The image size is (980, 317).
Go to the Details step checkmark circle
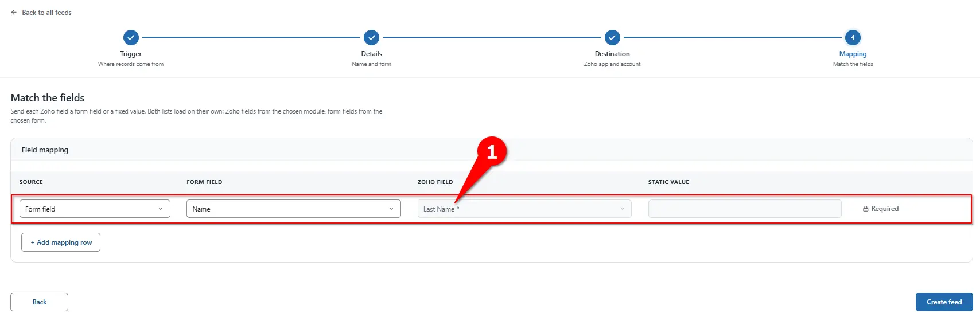pyautogui.click(x=372, y=38)
